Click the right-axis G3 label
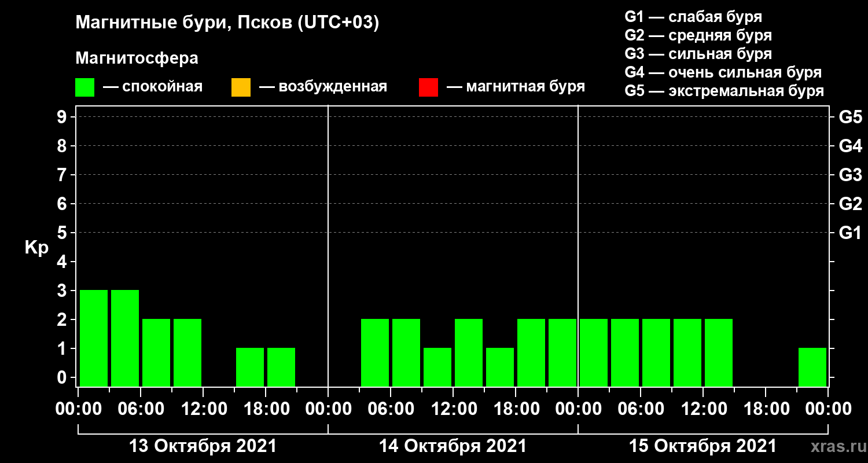The height and width of the screenshot is (463, 868). 850,175
